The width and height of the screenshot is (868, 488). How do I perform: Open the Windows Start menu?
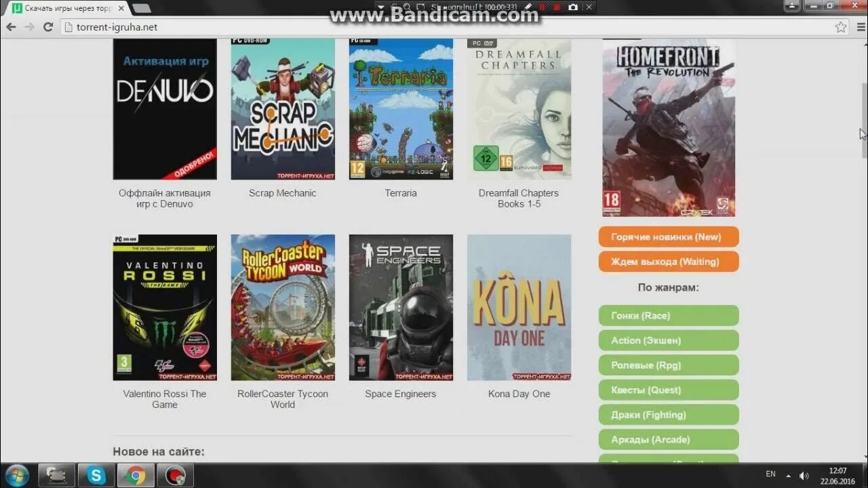tap(17, 475)
